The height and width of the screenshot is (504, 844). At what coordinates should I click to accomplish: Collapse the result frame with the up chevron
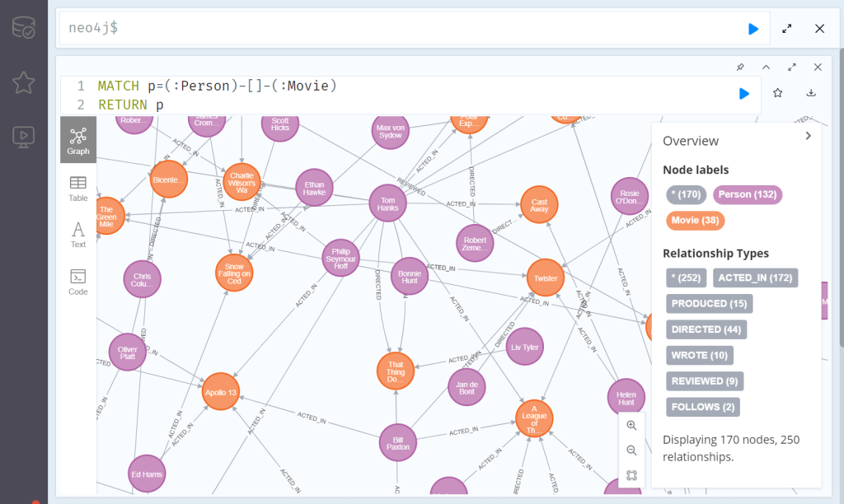point(766,68)
